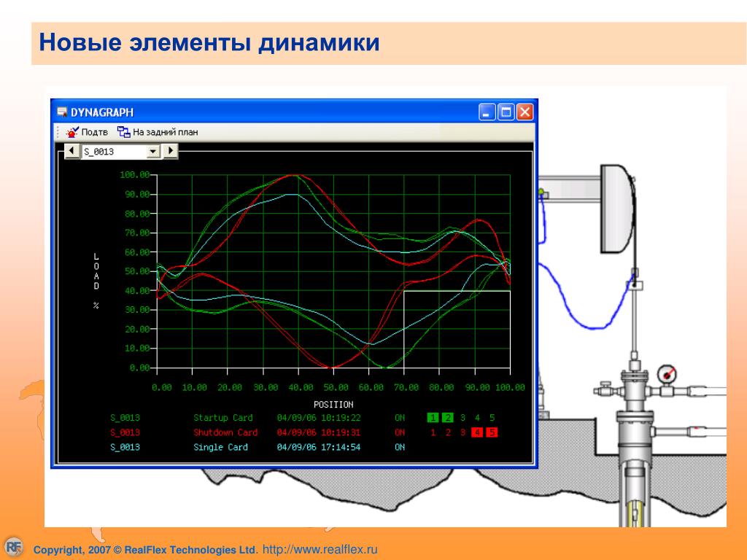Click the red S_0013 legend entry
The image size is (747, 560).
click(125, 432)
